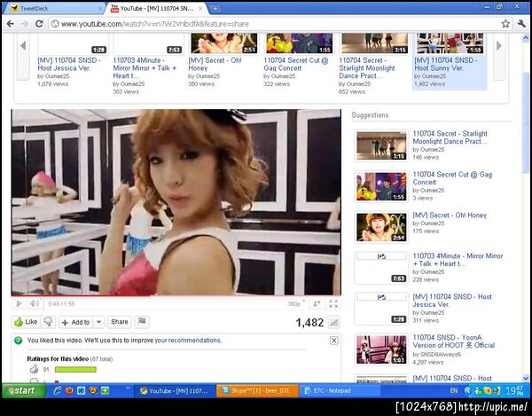The width and height of the screenshot is (532, 416).
Task: Open the Chrome wrench settings menu
Action: [521, 23]
